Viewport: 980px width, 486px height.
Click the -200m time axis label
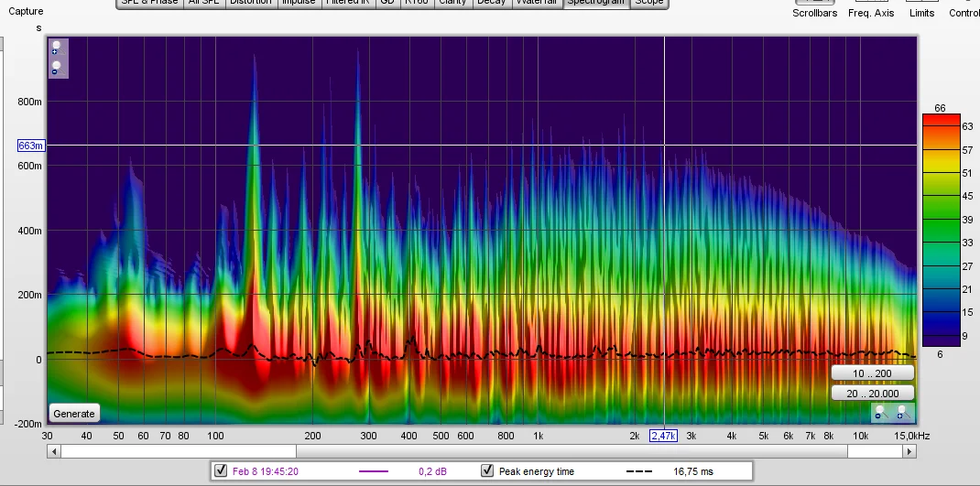[28, 424]
